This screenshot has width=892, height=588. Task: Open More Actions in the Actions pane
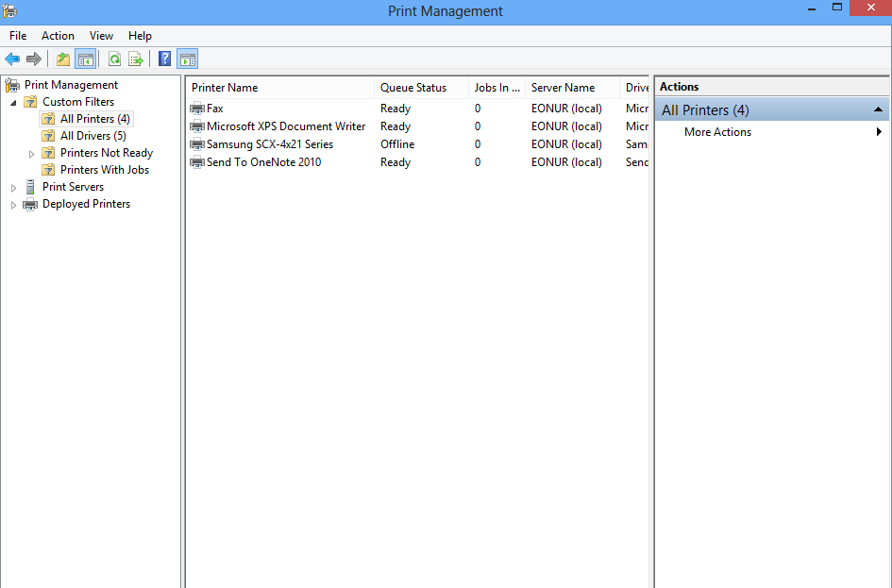[717, 132]
